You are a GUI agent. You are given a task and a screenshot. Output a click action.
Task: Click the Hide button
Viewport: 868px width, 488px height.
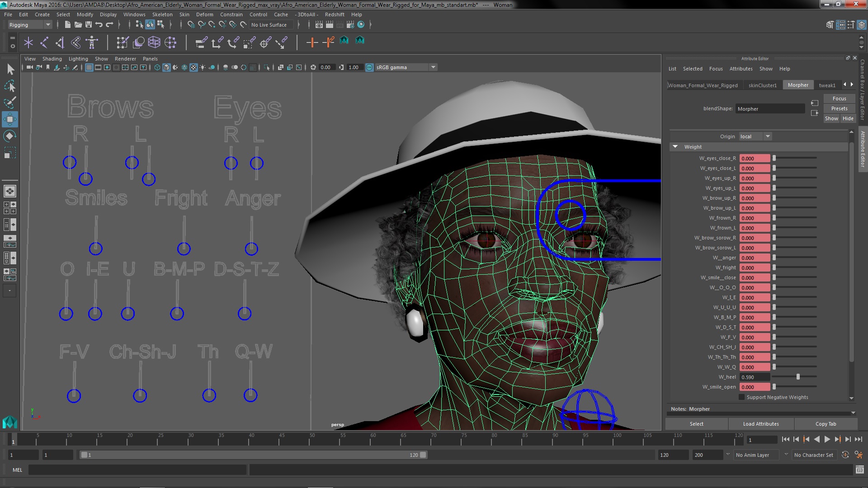(848, 118)
